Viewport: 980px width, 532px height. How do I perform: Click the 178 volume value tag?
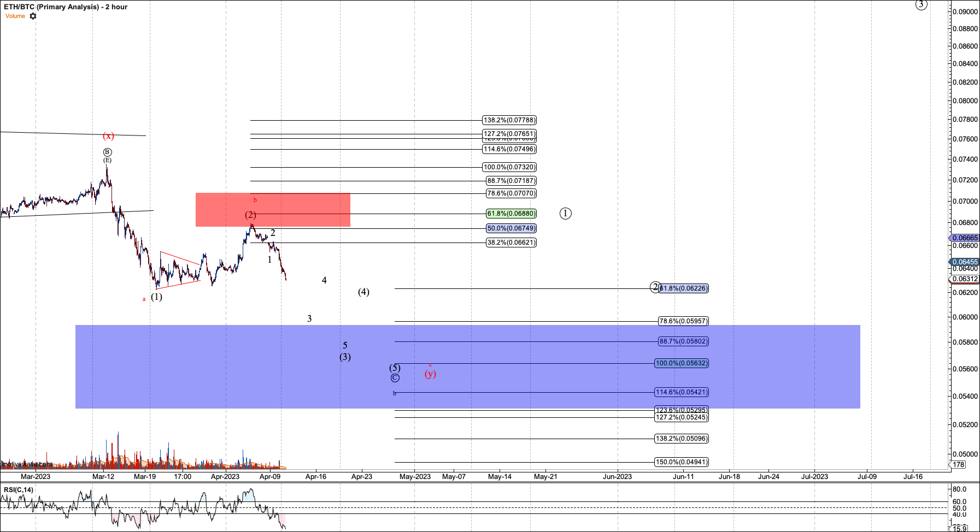[x=959, y=465]
